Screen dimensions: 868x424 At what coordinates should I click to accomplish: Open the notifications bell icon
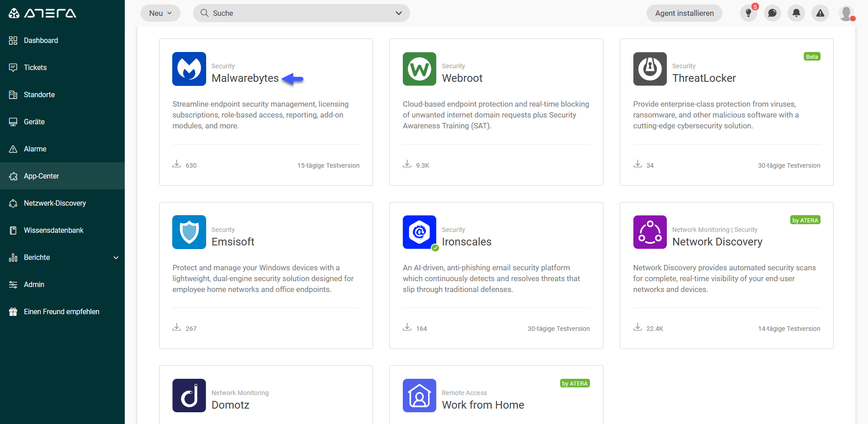click(797, 13)
